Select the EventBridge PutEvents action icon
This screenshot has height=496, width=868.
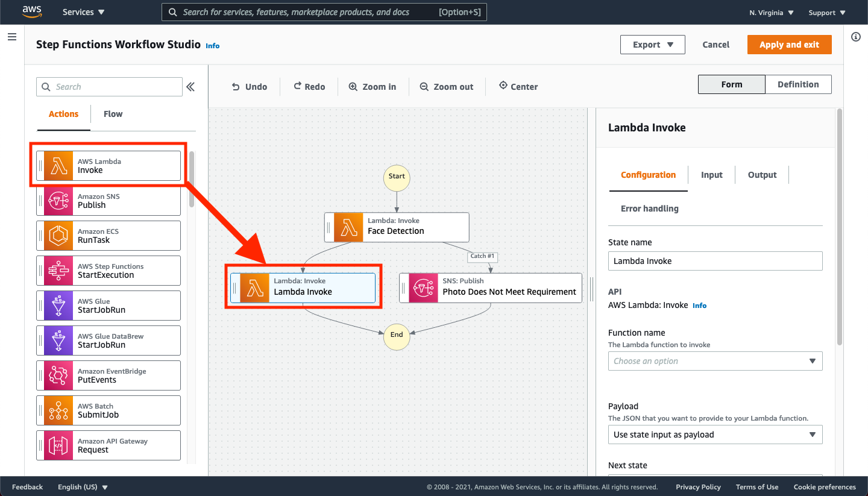click(58, 375)
